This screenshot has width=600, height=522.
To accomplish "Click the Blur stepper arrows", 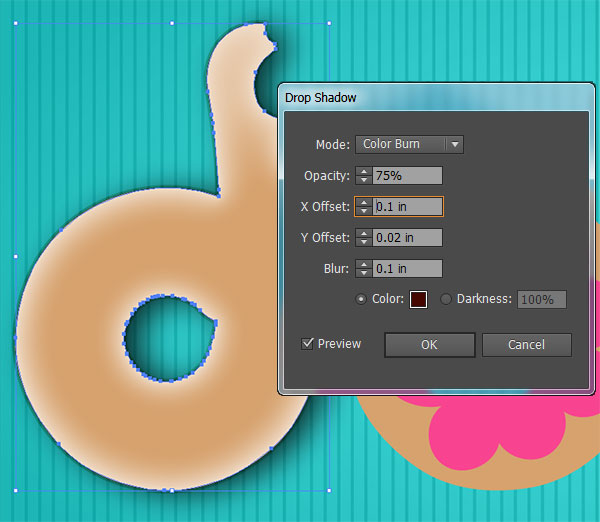I will [x=364, y=269].
